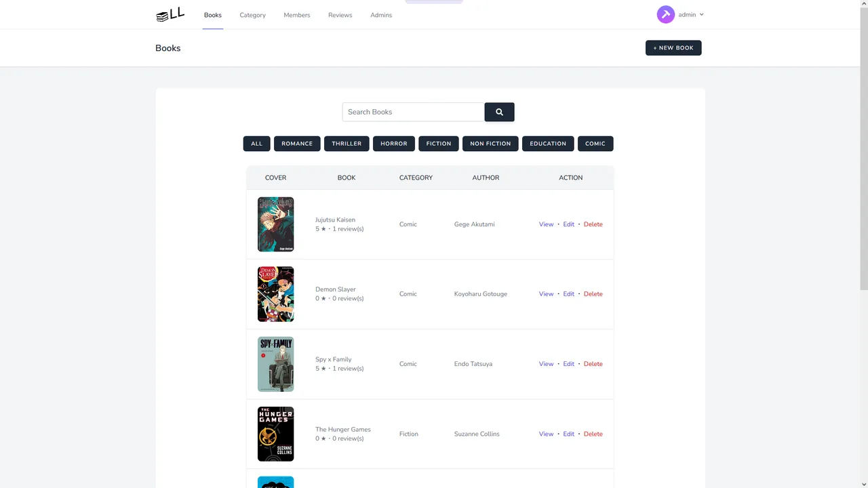Delete the Demon Slayer book
868x488 pixels.
pos(593,294)
